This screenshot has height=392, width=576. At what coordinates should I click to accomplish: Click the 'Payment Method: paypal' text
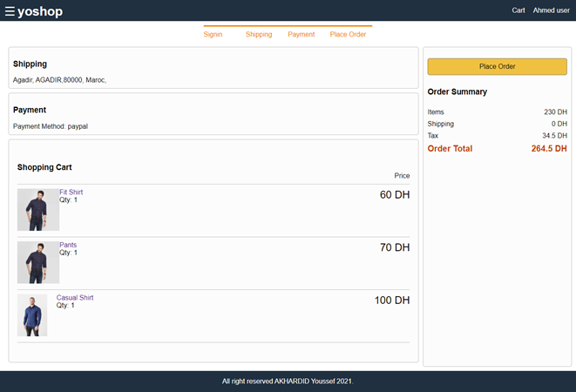[x=51, y=126]
